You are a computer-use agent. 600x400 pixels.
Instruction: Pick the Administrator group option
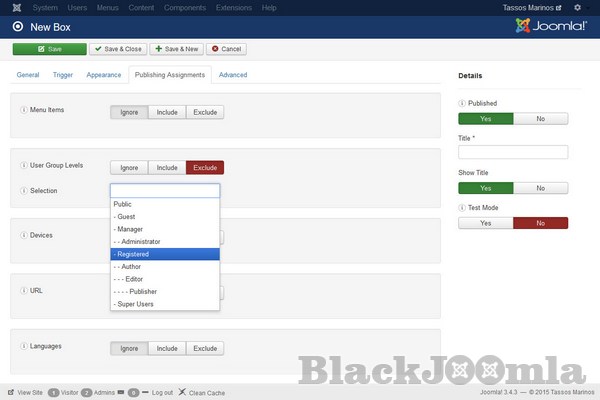pyautogui.click(x=165, y=241)
